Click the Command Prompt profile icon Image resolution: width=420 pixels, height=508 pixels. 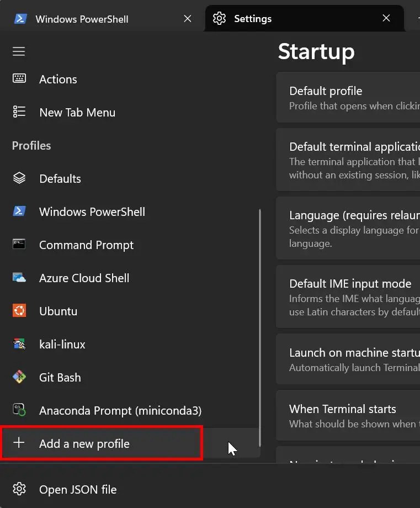pos(19,245)
